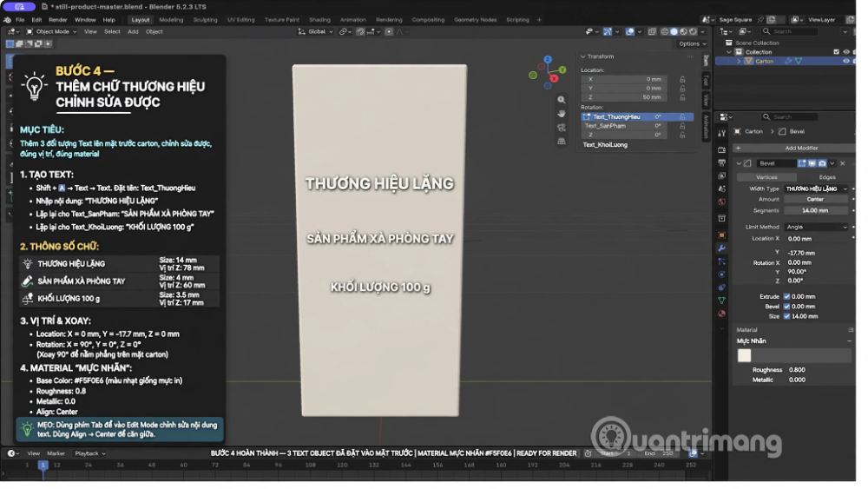Toggle the snap magnet icon

[360, 31]
